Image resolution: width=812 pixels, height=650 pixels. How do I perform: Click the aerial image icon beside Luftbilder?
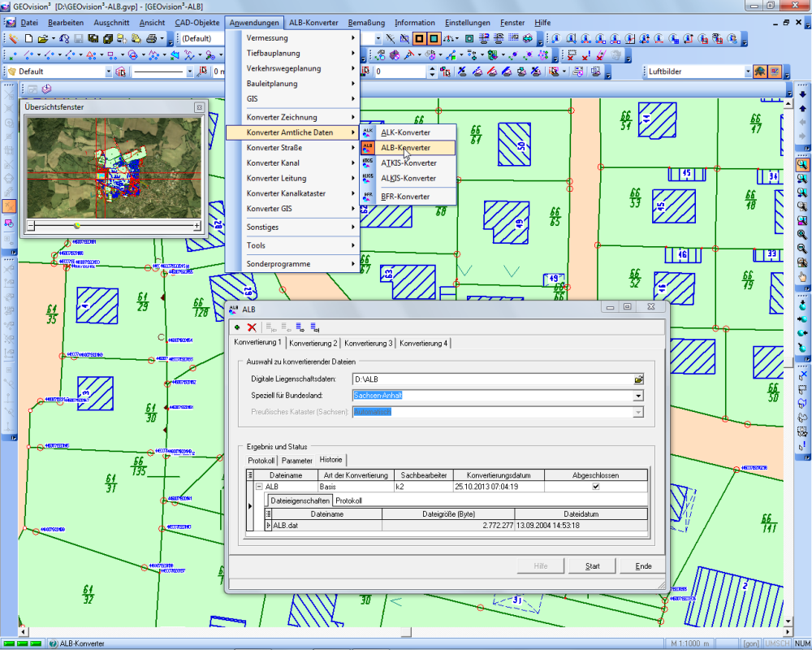[x=760, y=71]
